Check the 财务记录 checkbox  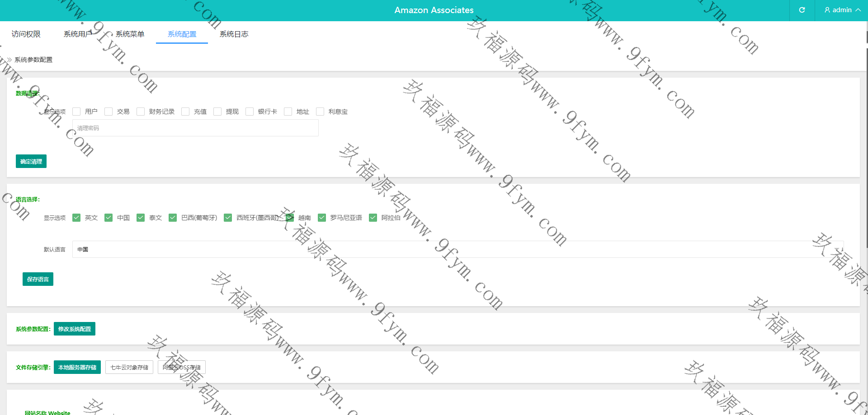(x=141, y=112)
